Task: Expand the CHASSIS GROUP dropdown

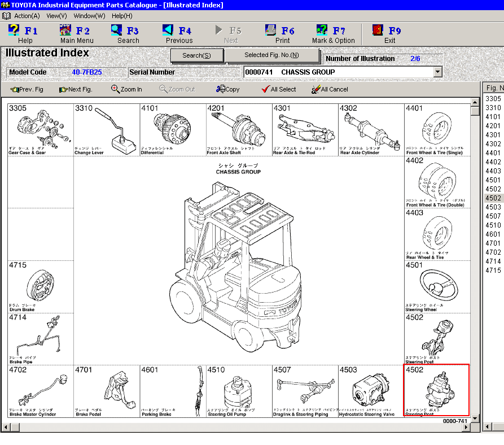Action: point(437,72)
